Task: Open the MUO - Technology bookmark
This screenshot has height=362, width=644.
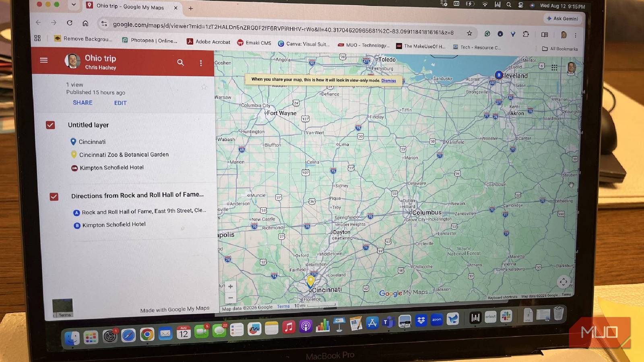Action: click(363, 45)
